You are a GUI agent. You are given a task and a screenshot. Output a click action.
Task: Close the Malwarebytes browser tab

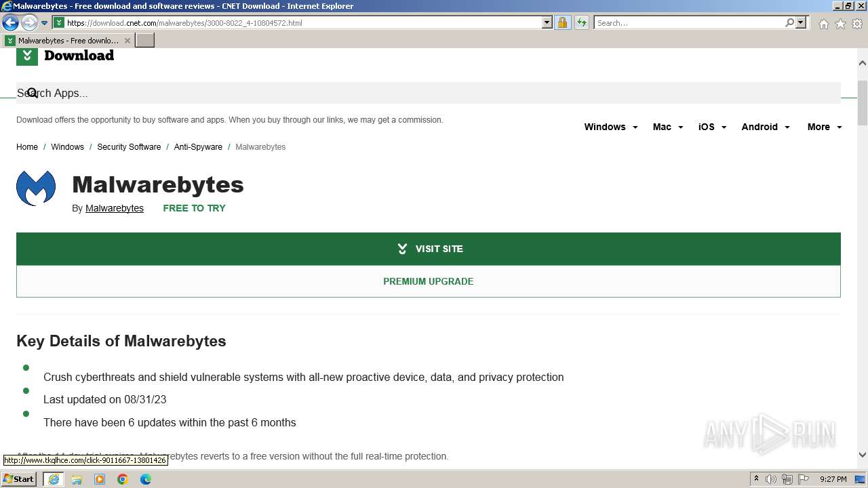click(x=127, y=41)
